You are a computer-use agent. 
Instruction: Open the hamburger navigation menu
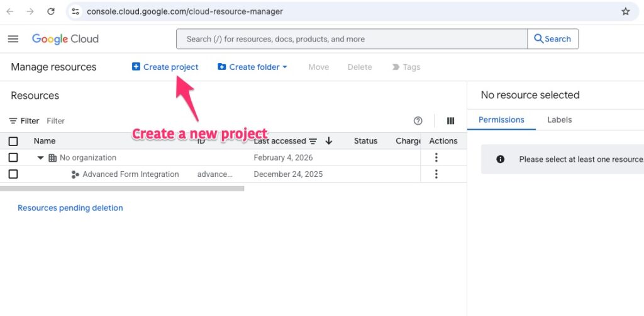[13, 39]
